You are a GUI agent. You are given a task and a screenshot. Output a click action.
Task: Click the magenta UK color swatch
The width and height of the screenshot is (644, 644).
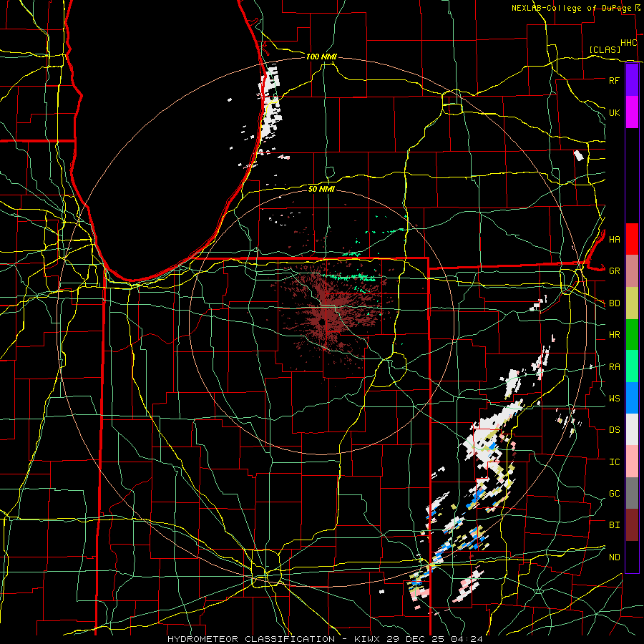pyautogui.click(x=632, y=112)
